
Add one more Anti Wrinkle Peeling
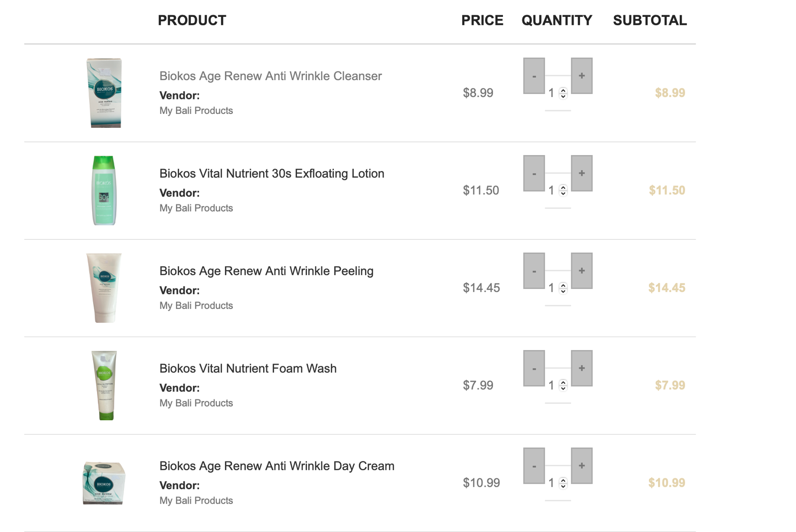[x=582, y=270]
